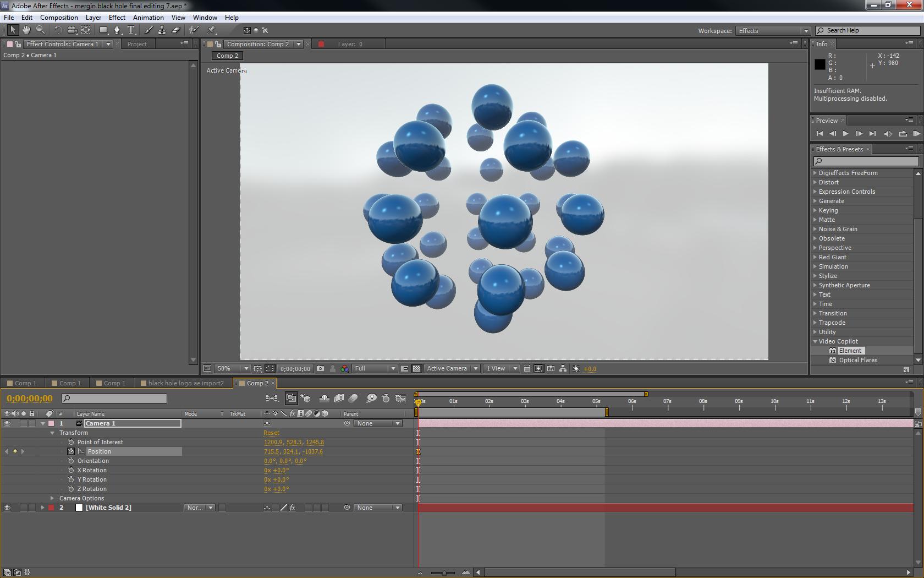The image size is (924, 578).
Task: Expand the Video Copilot category
Action: 815,341
